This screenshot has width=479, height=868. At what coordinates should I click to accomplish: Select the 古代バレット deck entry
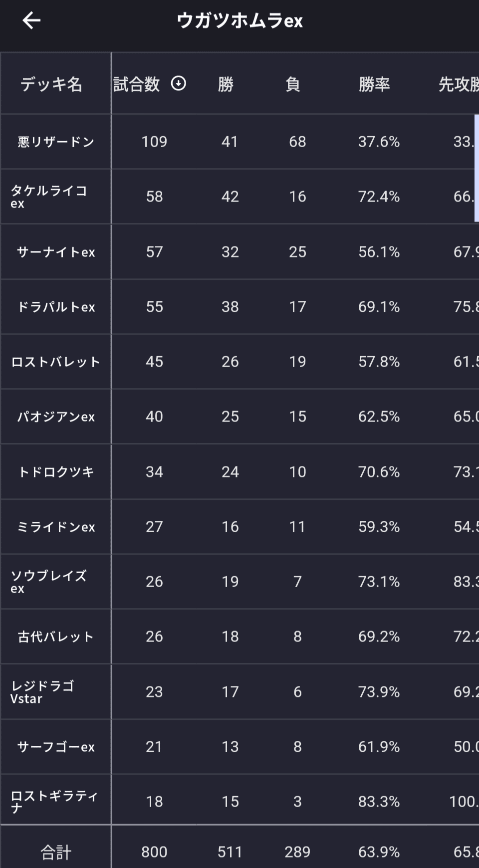pos(56,637)
